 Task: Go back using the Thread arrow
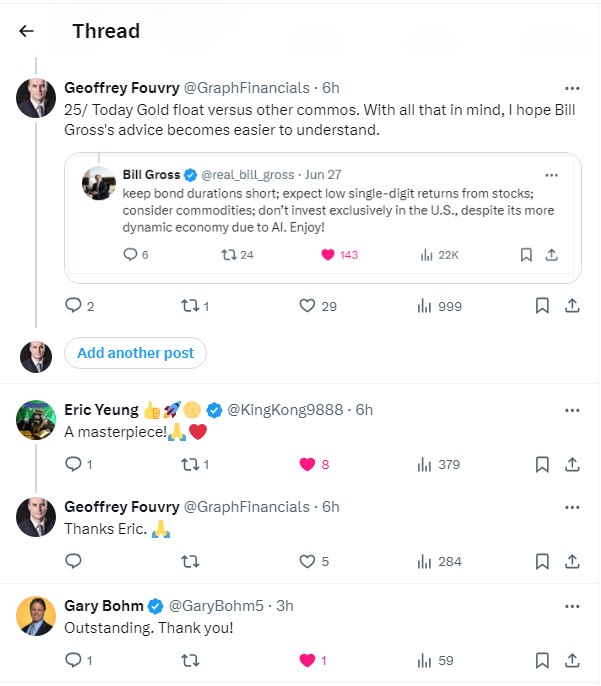point(26,31)
